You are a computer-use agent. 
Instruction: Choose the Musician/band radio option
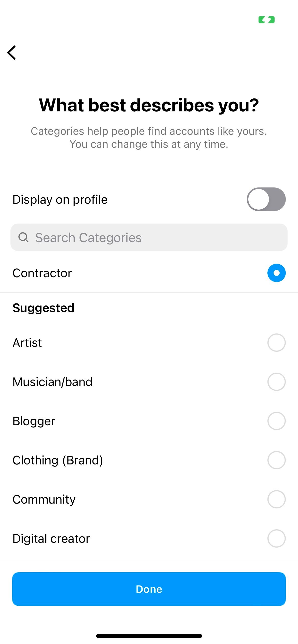point(276,382)
